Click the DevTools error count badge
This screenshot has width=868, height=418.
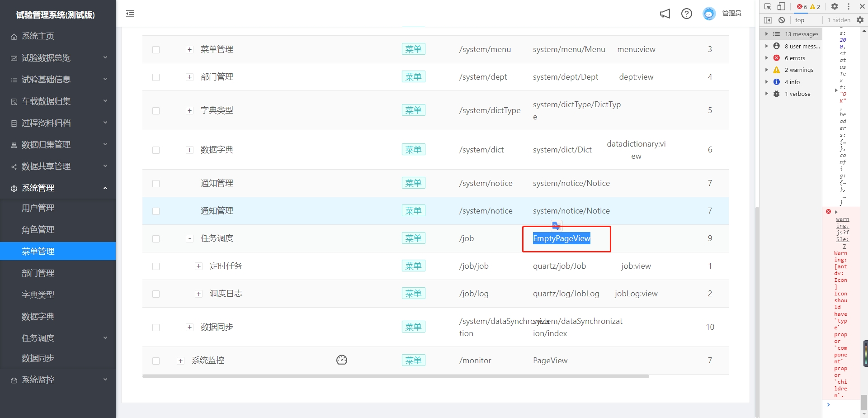pos(802,6)
